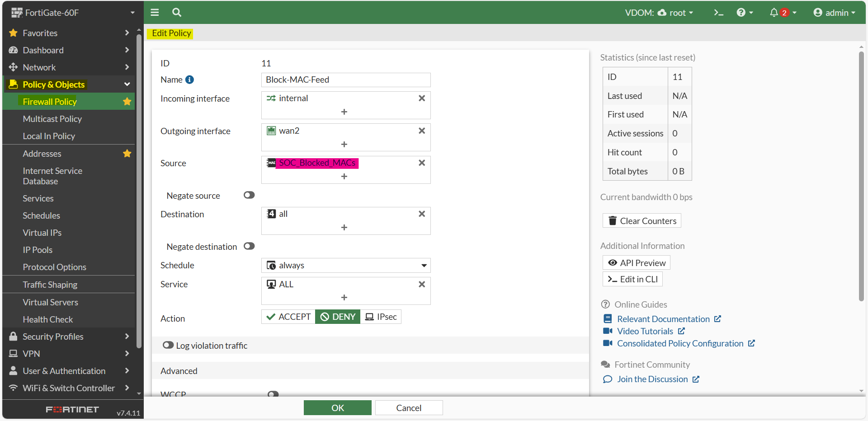Image resolution: width=868 pixels, height=421 pixels.
Task: Remove internal from Incoming interface
Action: pyautogui.click(x=422, y=98)
